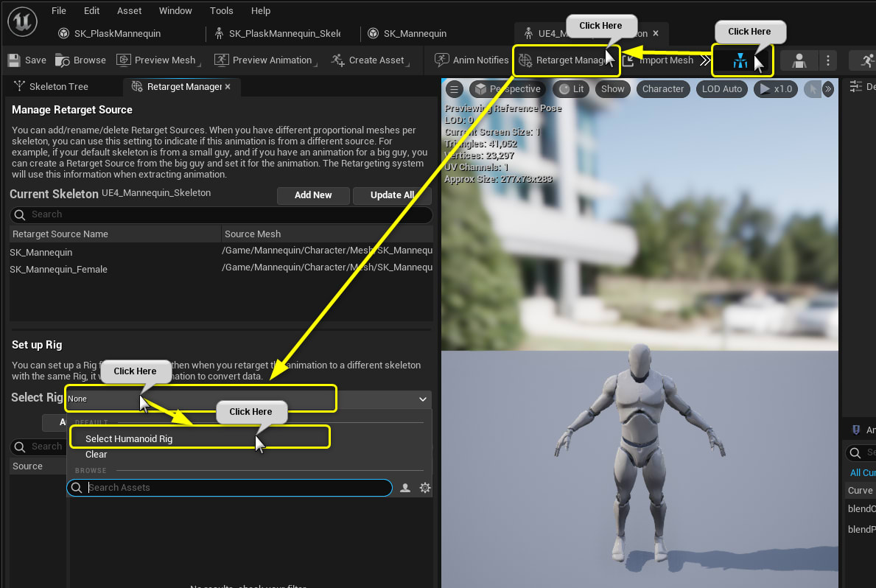The image size is (876, 588).
Task: Select the SK_Mannequin_Female retarget source row
Action: [x=221, y=269]
